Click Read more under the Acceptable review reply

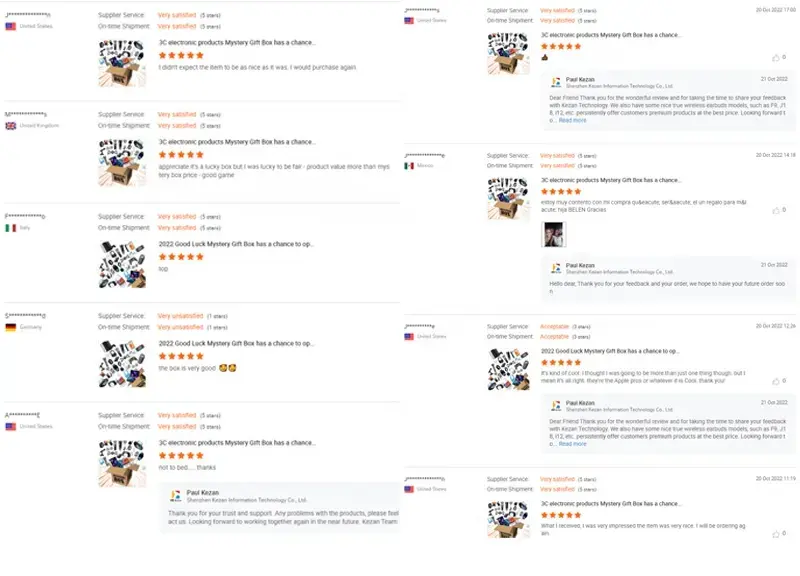[x=572, y=444]
